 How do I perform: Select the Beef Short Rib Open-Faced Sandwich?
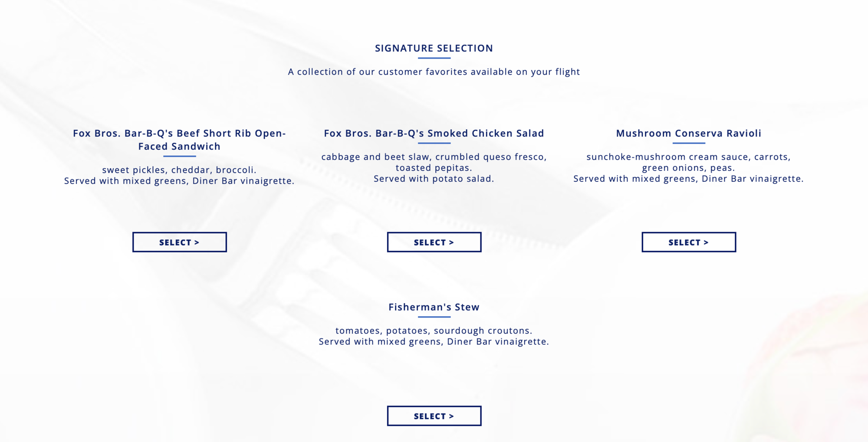point(179,242)
